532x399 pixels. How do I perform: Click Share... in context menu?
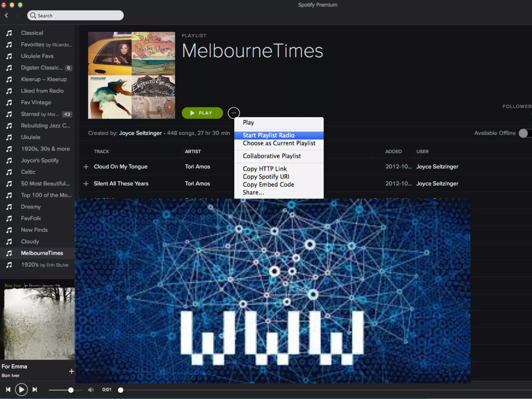pyautogui.click(x=253, y=192)
